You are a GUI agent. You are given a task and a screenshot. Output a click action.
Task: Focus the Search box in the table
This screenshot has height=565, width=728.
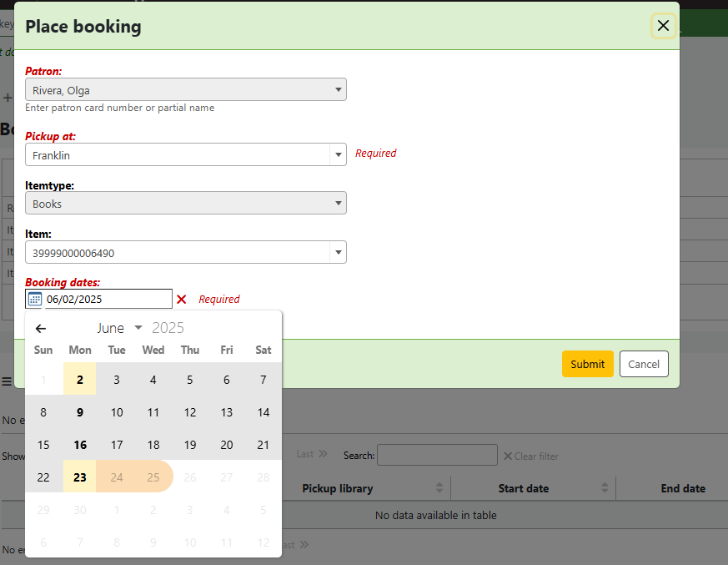click(x=436, y=455)
